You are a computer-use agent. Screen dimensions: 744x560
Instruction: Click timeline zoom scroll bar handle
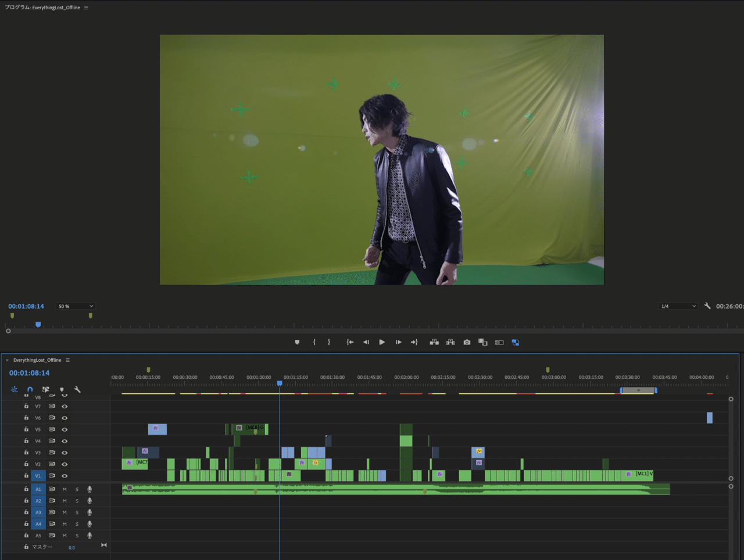click(x=638, y=390)
